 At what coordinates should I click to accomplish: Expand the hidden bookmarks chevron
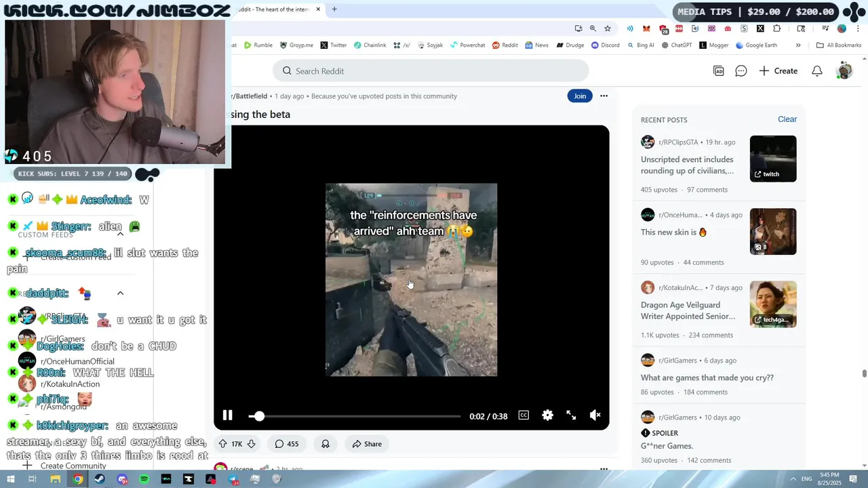point(798,45)
